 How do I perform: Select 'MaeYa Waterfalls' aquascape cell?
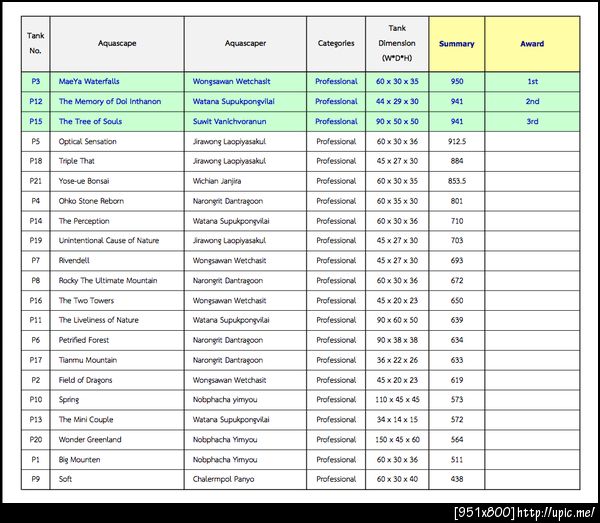pyautogui.click(x=117, y=81)
